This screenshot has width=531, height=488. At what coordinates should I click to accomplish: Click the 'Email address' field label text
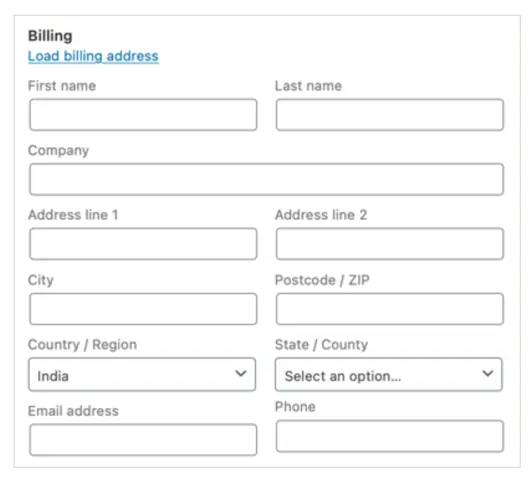point(73,411)
